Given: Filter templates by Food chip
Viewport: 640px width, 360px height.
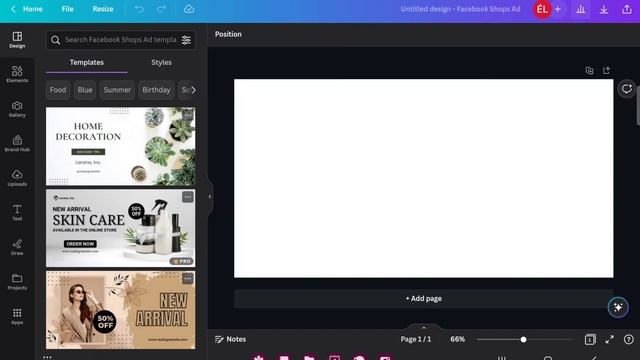Looking at the screenshot, I should tap(58, 90).
